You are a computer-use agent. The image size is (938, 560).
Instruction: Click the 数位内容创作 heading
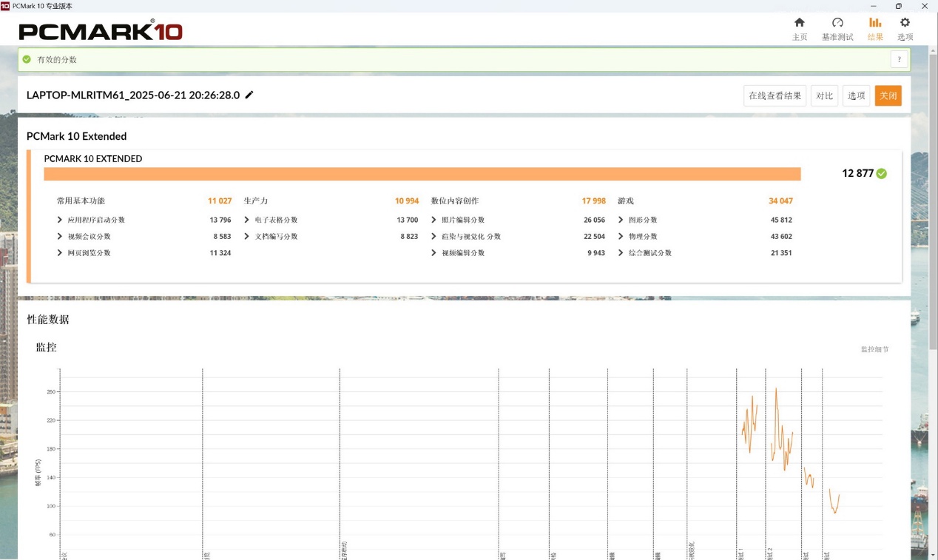(x=455, y=200)
